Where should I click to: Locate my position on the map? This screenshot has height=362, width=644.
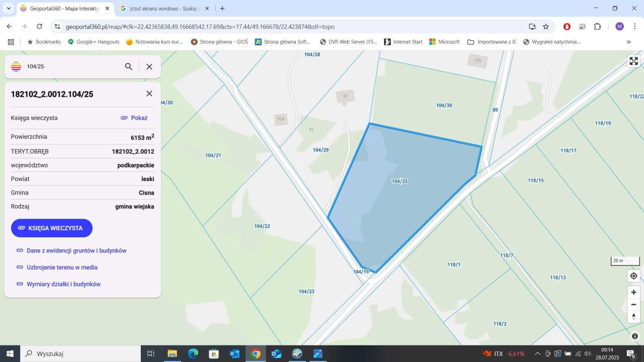pyautogui.click(x=633, y=276)
